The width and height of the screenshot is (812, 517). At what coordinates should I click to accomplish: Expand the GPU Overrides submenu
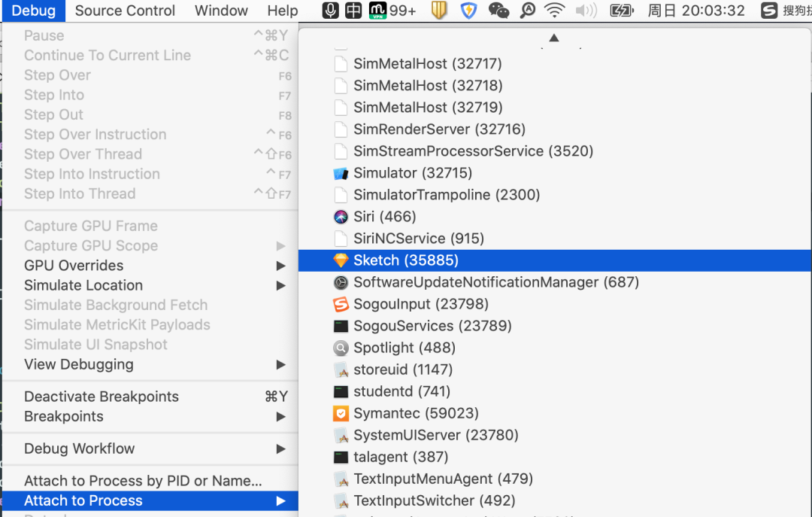tap(150, 266)
